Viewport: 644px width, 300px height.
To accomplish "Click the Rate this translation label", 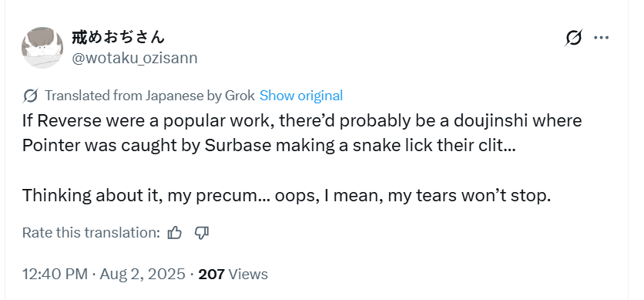I will (91, 233).
